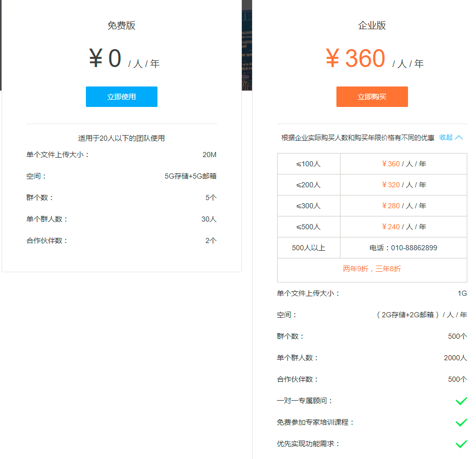The height and width of the screenshot is (459, 476).
Task: Click the large ¥360 enterprise price
Action: pos(355,58)
